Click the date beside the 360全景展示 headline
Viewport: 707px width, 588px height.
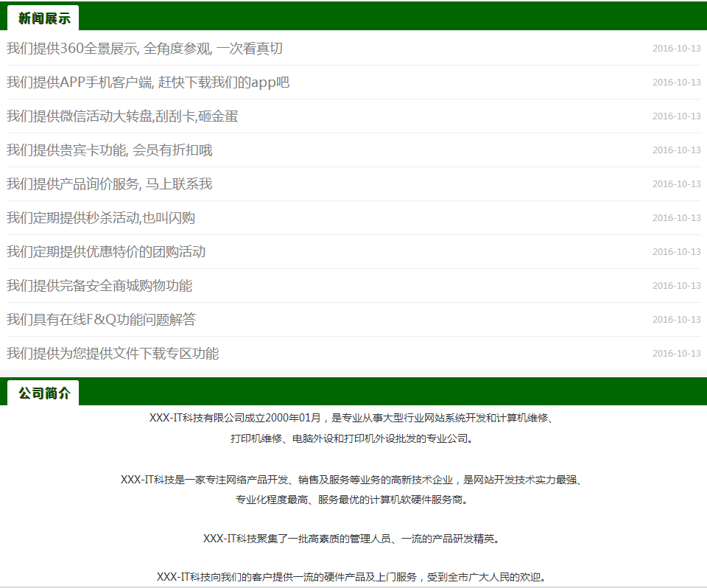tap(676, 49)
